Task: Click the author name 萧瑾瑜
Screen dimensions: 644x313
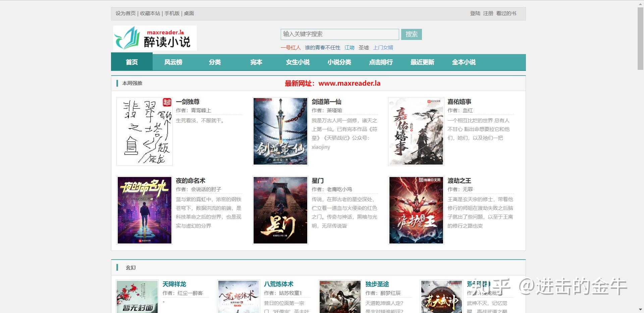Action: coord(335,110)
